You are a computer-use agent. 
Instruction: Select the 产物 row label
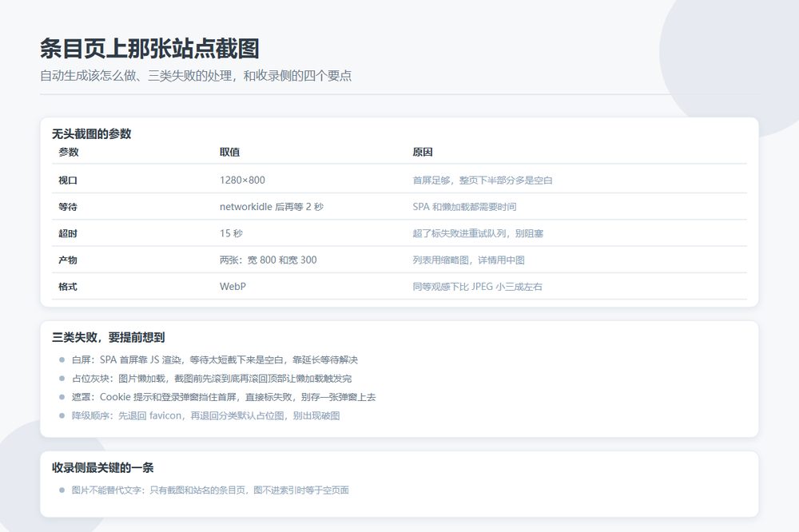(68, 260)
